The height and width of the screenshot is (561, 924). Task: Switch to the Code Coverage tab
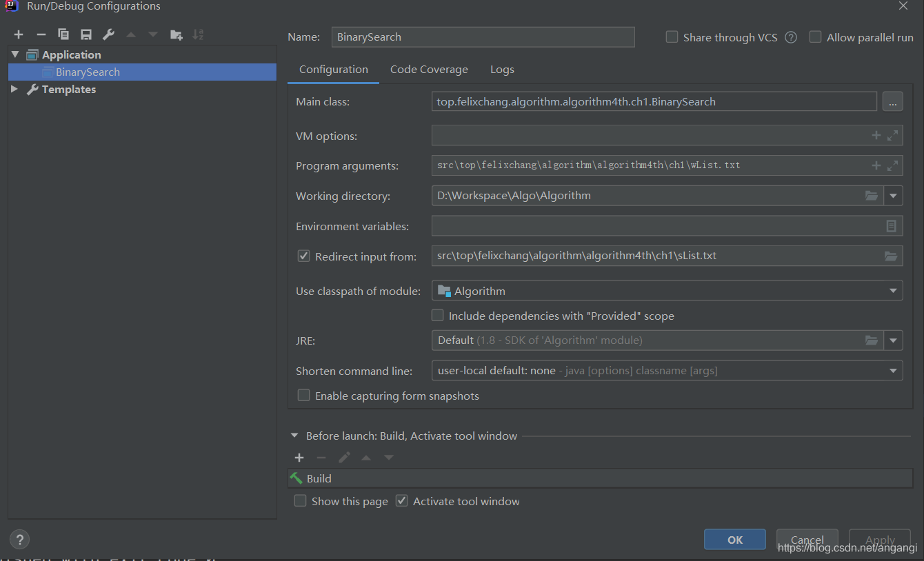[x=429, y=70]
